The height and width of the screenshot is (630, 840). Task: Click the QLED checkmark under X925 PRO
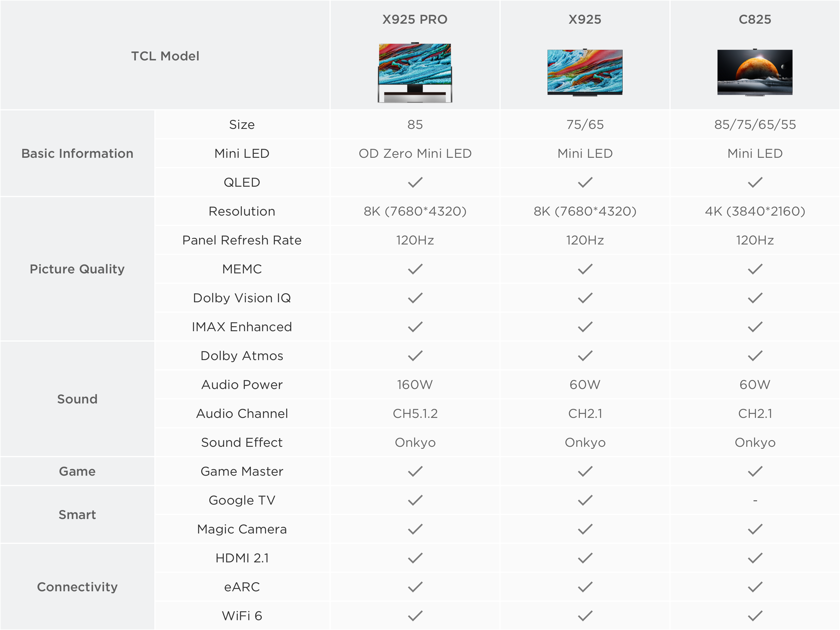415,182
